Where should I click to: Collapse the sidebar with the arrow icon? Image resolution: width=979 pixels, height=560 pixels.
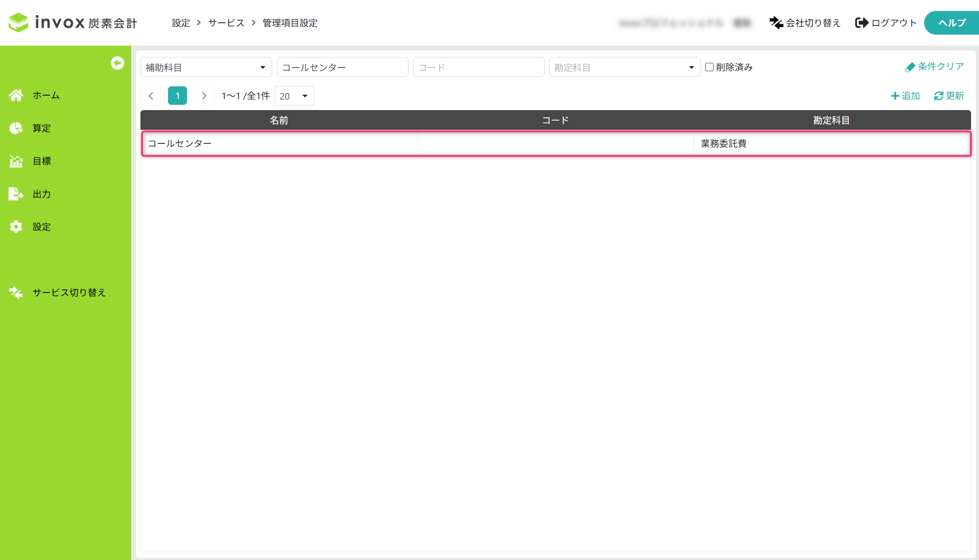pos(117,63)
